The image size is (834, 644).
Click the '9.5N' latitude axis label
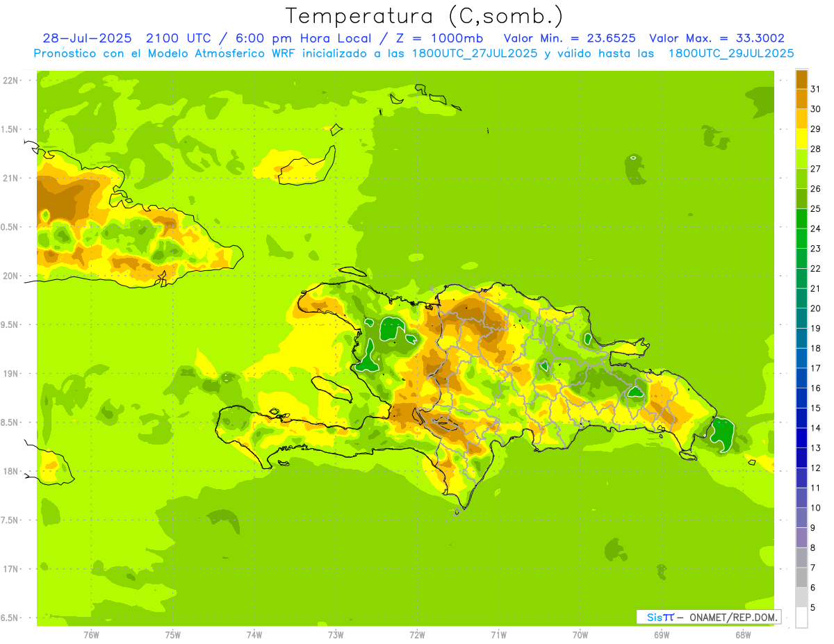[10, 324]
